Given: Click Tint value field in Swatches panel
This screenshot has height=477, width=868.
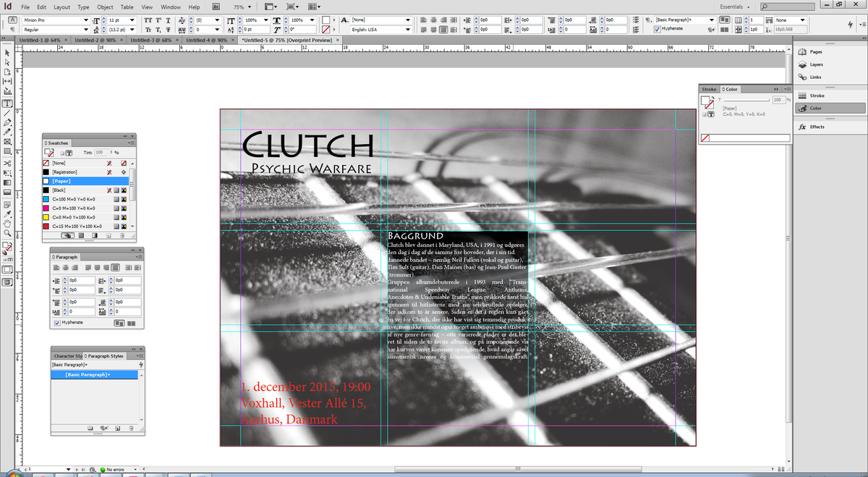Looking at the screenshot, I should click(101, 153).
